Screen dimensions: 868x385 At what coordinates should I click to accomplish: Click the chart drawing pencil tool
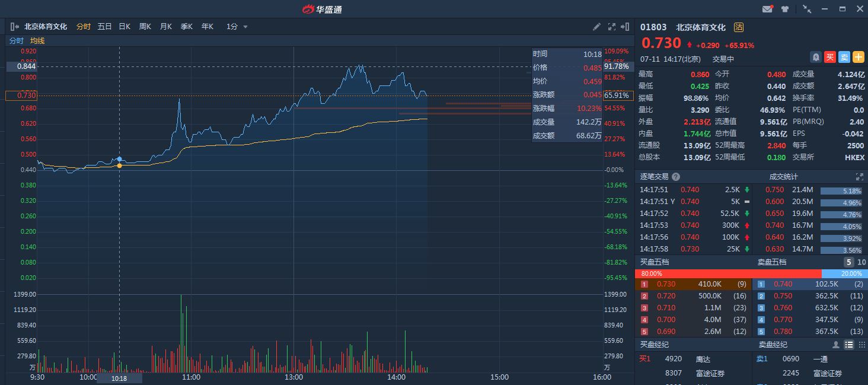[x=597, y=27]
